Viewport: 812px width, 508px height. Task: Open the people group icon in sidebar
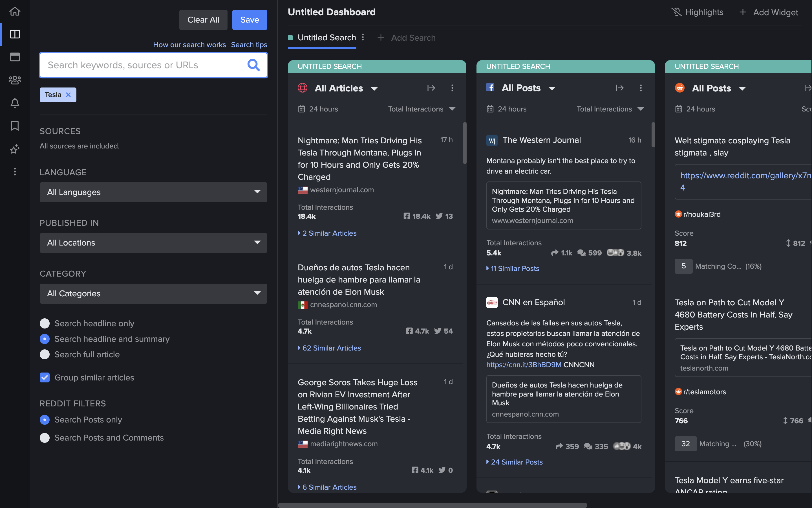click(x=15, y=80)
